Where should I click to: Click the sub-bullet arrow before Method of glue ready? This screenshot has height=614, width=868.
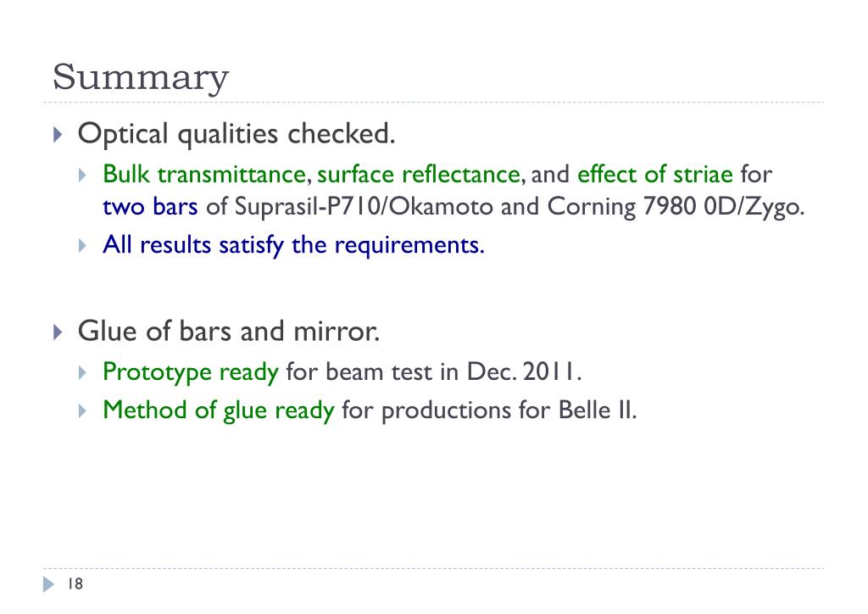pos(82,410)
